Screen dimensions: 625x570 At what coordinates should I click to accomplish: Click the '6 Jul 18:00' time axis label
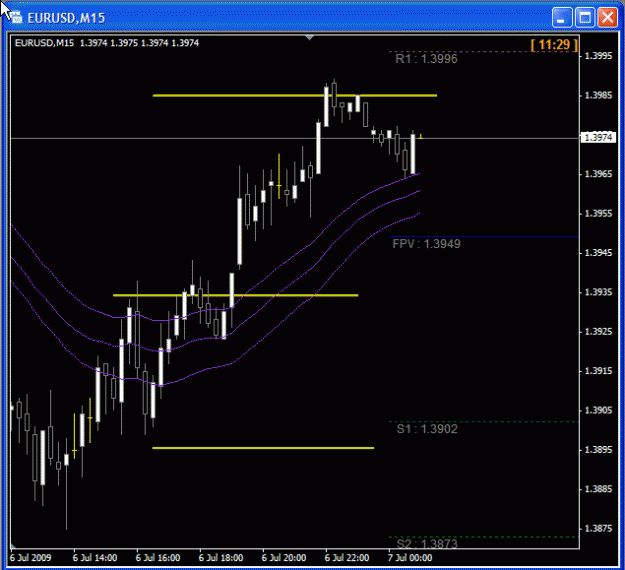click(221, 558)
